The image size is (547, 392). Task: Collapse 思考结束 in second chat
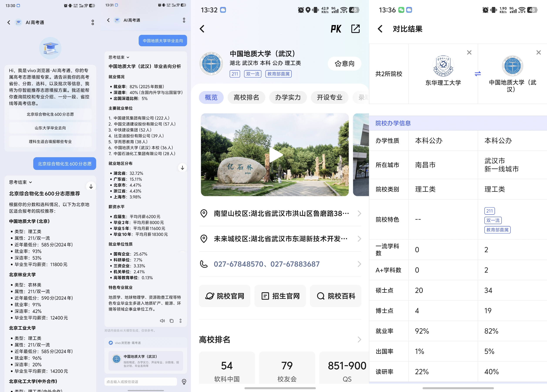pos(119,57)
